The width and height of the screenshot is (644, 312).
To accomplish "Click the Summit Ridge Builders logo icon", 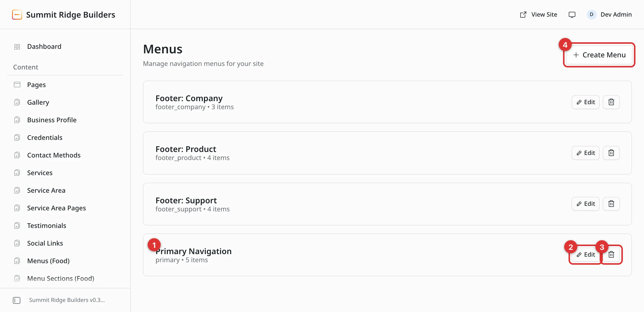I will 17,15.
